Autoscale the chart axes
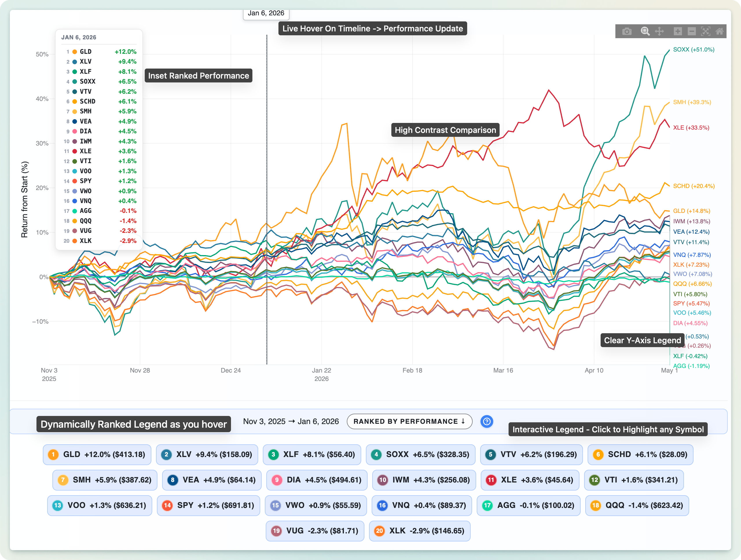Viewport: 741px width, 560px height. 705,32
